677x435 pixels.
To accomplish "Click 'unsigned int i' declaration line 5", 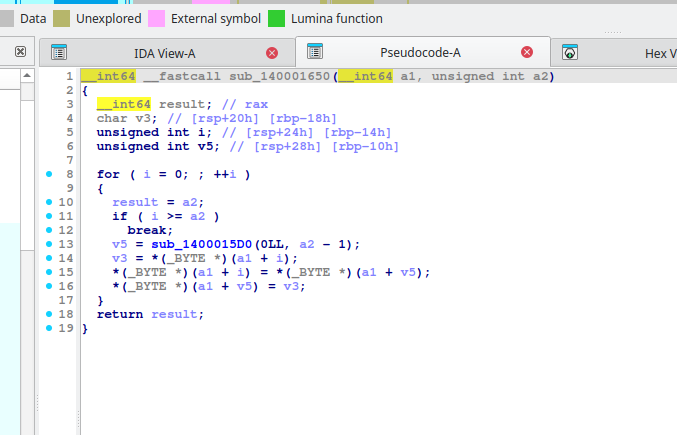I will point(154,132).
